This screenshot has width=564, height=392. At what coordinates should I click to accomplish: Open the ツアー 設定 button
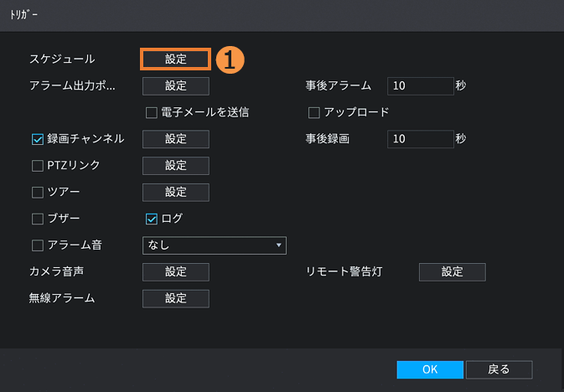[175, 193]
